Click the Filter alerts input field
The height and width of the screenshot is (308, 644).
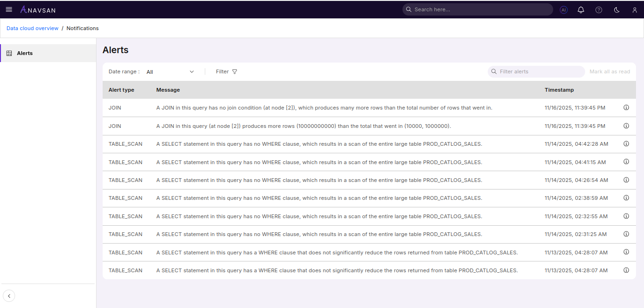(x=536, y=71)
